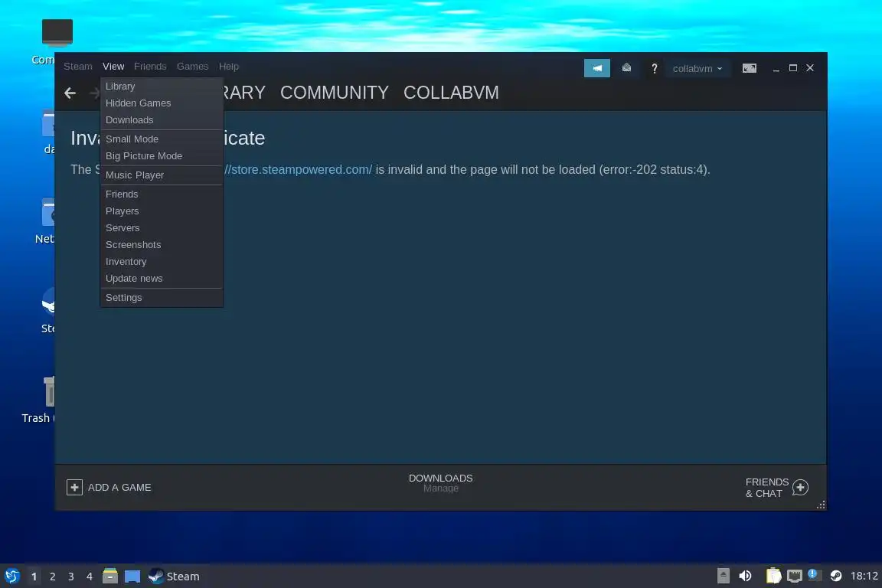Click the show desktop taskbar icon
This screenshot has width=882, height=588.
132,577
